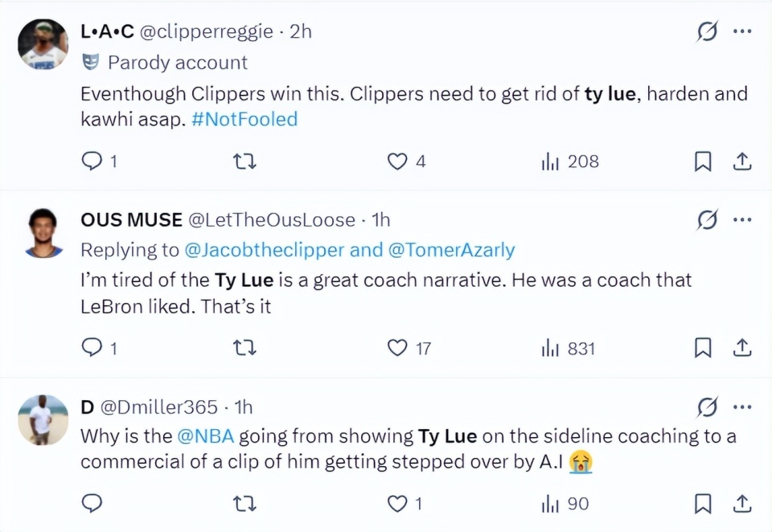Share the Dmiller365 tweet
Image resolution: width=772 pixels, height=532 pixels.
click(741, 504)
